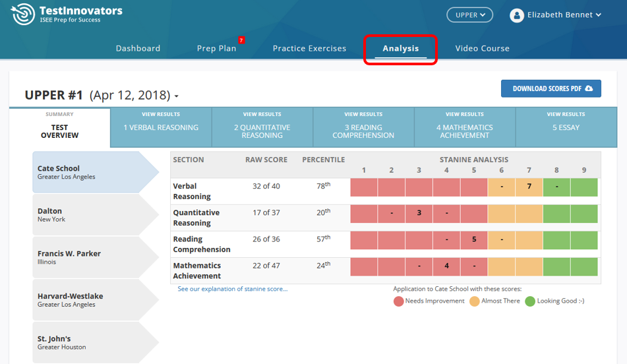The image size is (627, 364).
Task: Click the raw score 32 of 40
Action: 266,186
